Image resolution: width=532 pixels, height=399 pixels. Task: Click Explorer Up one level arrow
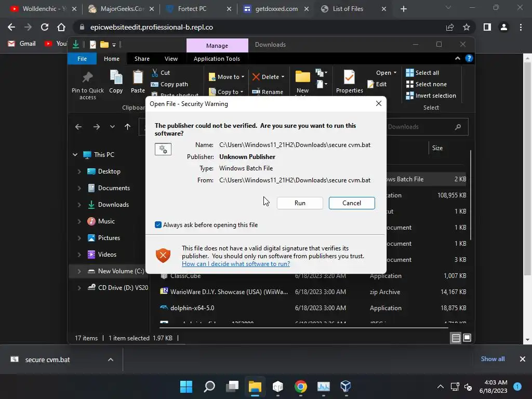pyautogui.click(x=128, y=127)
